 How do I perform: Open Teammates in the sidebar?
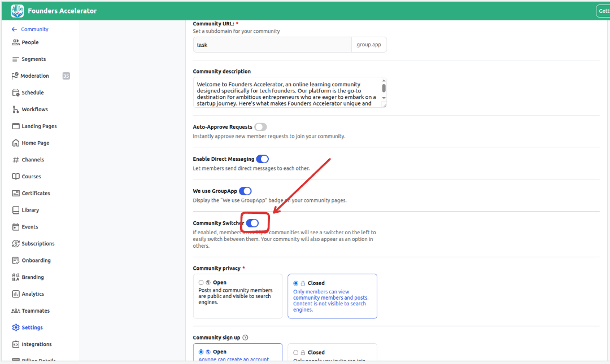tap(36, 311)
